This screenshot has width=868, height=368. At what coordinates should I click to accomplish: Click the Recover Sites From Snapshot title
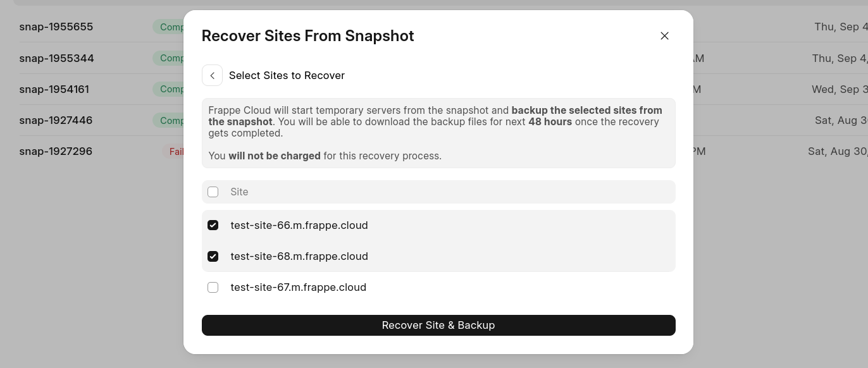click(x=307, y=36)
